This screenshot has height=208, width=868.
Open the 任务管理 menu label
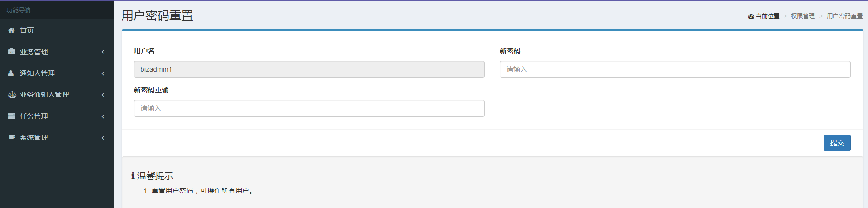[x=34, y=116]
